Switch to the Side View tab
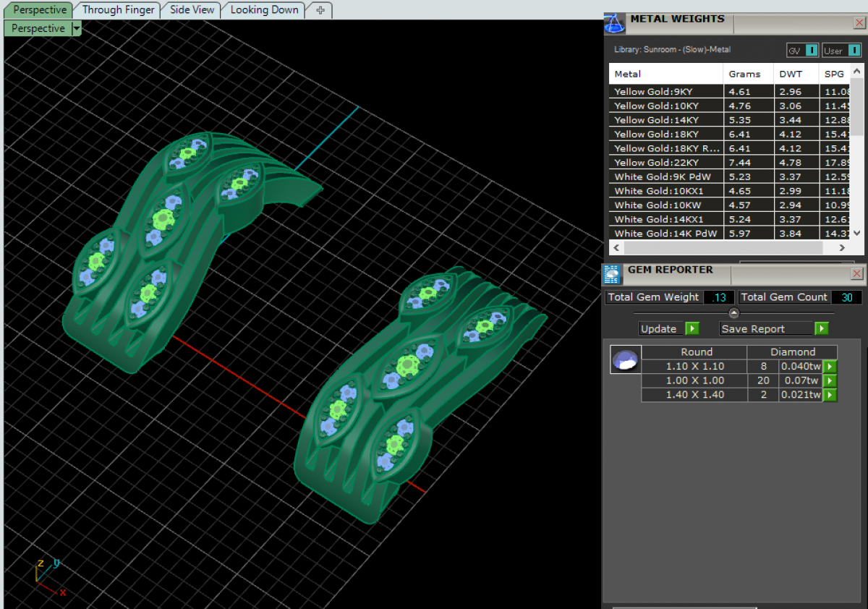This screenshot has width=868, height=609. pyautogui.click(x=192, y=10)
